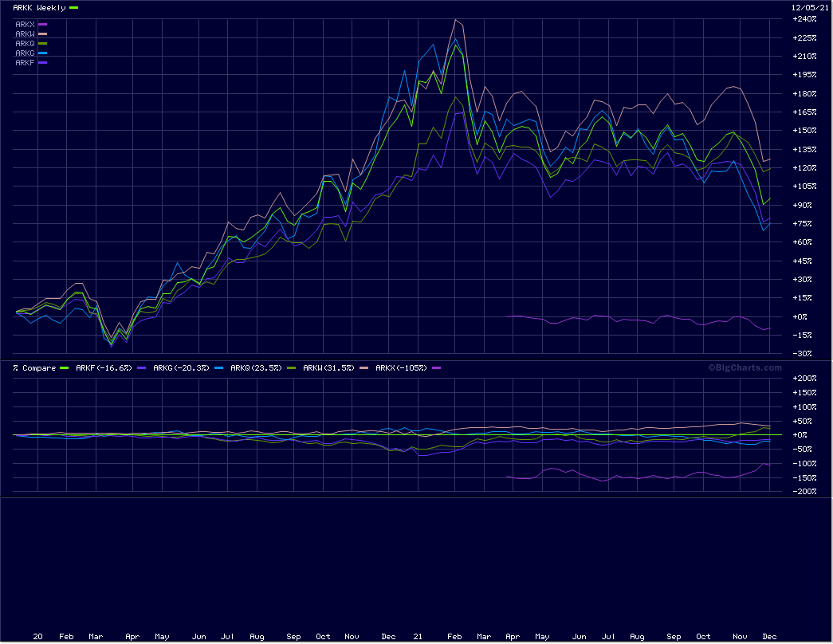
Task: Click the +30% axis label
Action: (x=802, y=280)
